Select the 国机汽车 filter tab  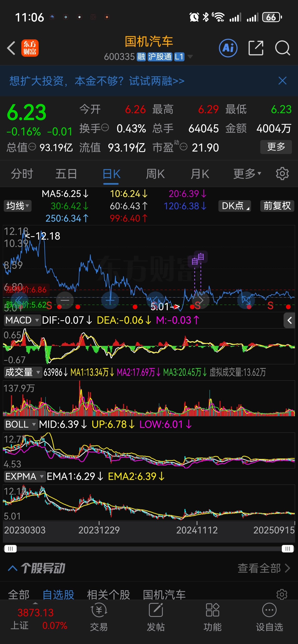[x=164, y=594]
